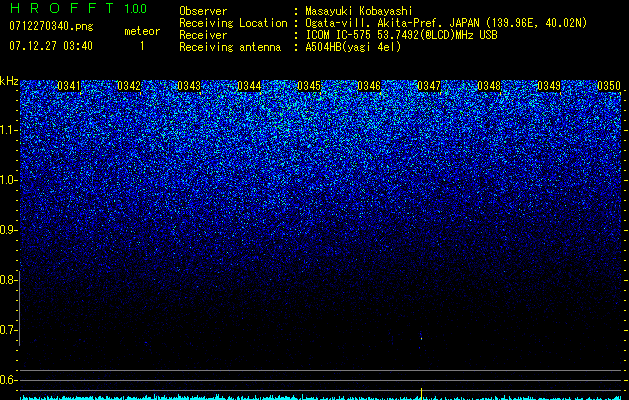Click the observer name Masayuki Kobayashi

359,11
